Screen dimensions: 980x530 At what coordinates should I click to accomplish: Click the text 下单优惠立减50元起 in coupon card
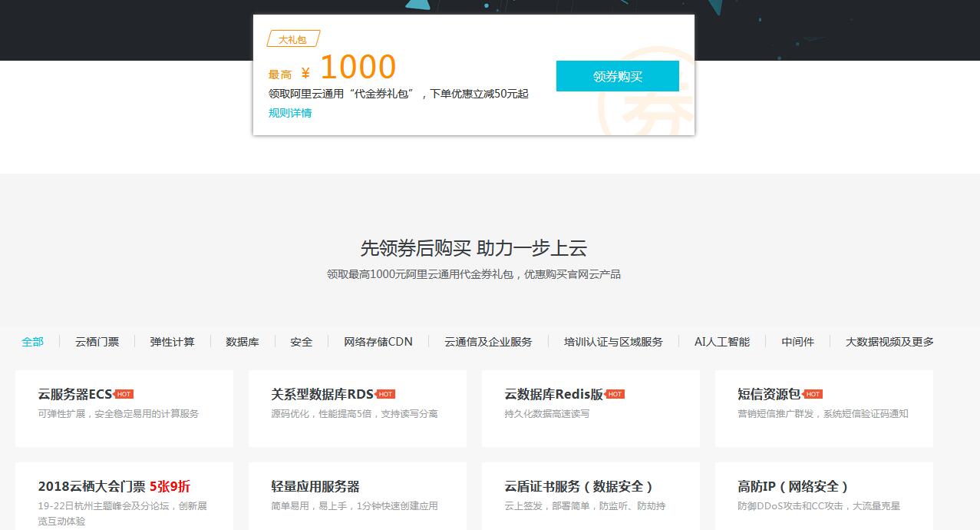point(479,94)
